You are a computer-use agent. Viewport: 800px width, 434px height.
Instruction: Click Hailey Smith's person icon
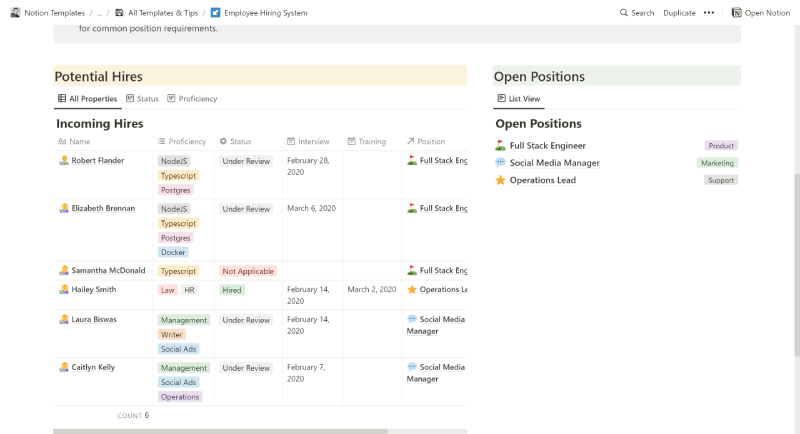coord(64,289)
